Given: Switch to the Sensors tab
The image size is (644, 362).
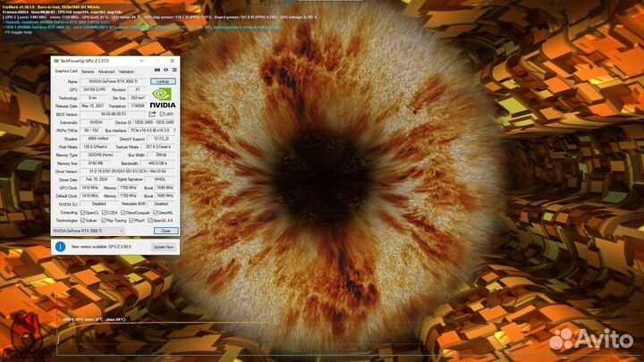Looking at the screenshot, I should point(88,71).
